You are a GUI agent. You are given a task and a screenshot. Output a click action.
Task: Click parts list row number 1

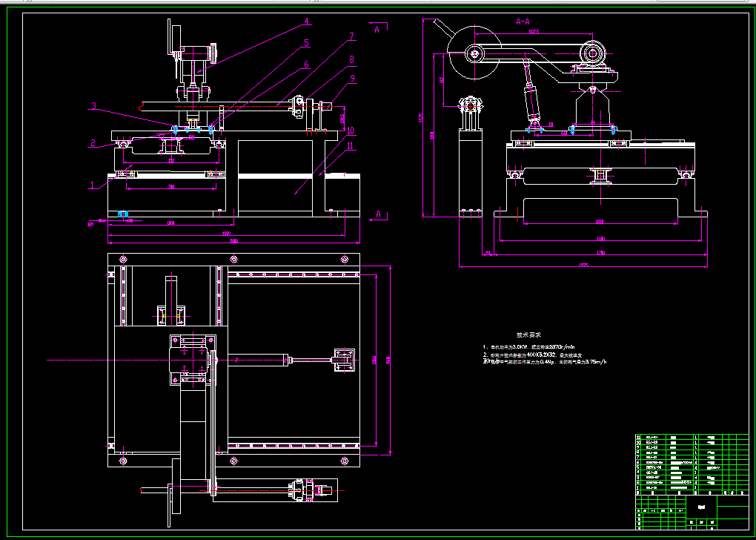[692, 487]
